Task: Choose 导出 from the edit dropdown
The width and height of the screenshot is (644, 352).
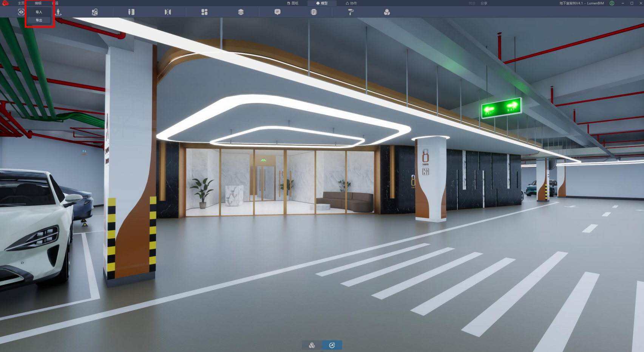Action: [x=39, y=20]
